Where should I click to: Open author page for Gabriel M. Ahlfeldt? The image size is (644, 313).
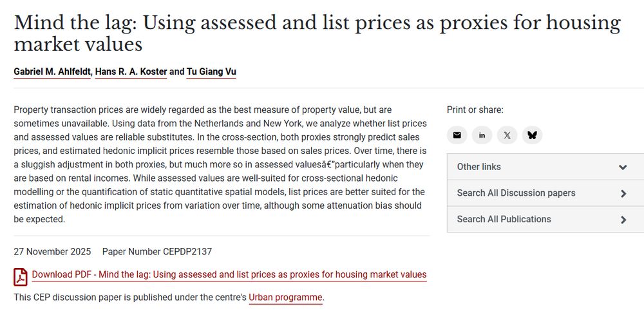[52, 71]
